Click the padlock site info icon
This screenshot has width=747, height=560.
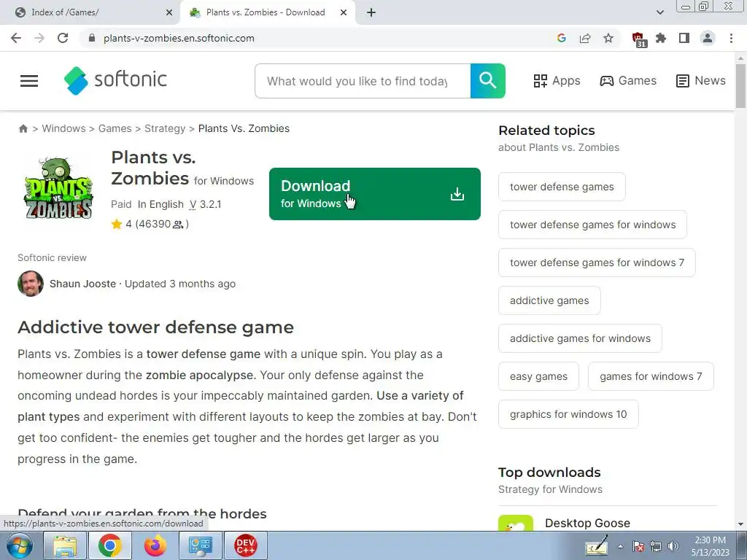click(92, 38)
